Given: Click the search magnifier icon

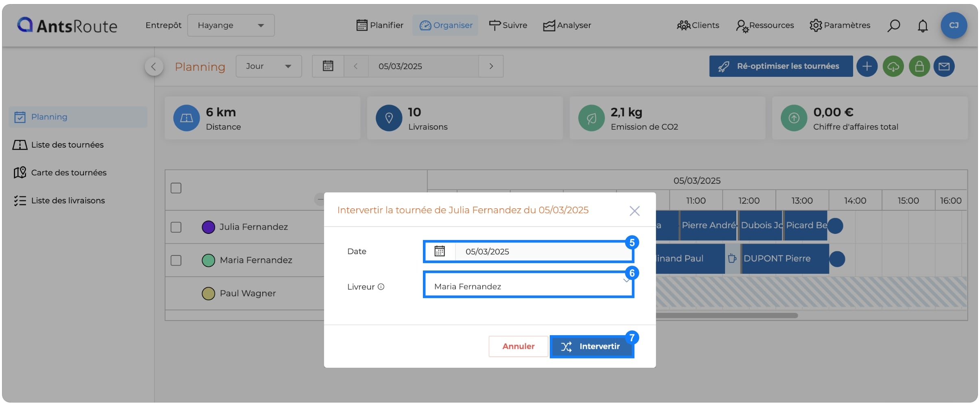Looking at the screenshot, I should pos(893,26).
